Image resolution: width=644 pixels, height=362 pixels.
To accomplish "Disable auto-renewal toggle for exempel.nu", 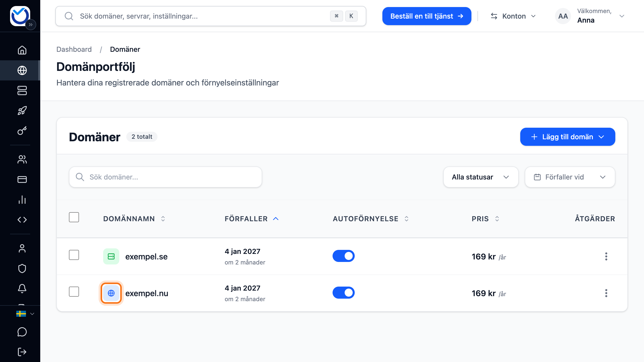I will tap(344, 293).
